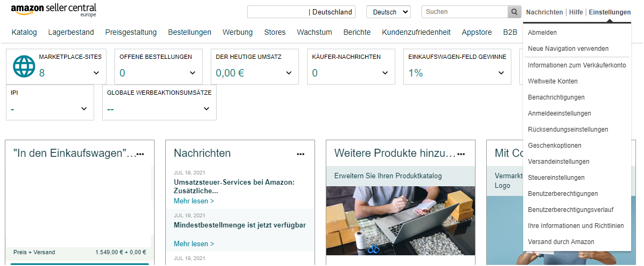Expand the Käufer-Nachrichten chevron
The width and height of the screenshot is (644, 266).
[385, 73]
